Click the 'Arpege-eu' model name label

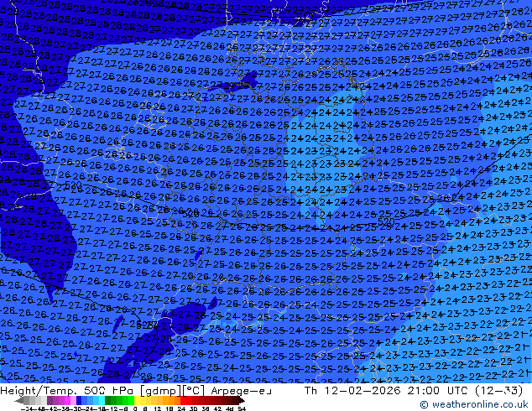click(x=241, y=391)
